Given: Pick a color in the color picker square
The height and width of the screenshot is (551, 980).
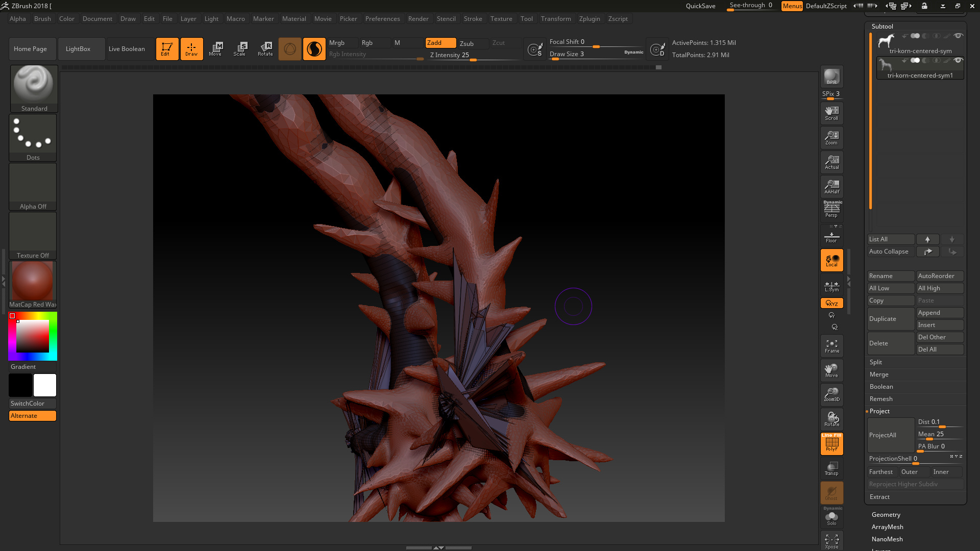Looking at the screenshot, I should [x=33, y=336].
